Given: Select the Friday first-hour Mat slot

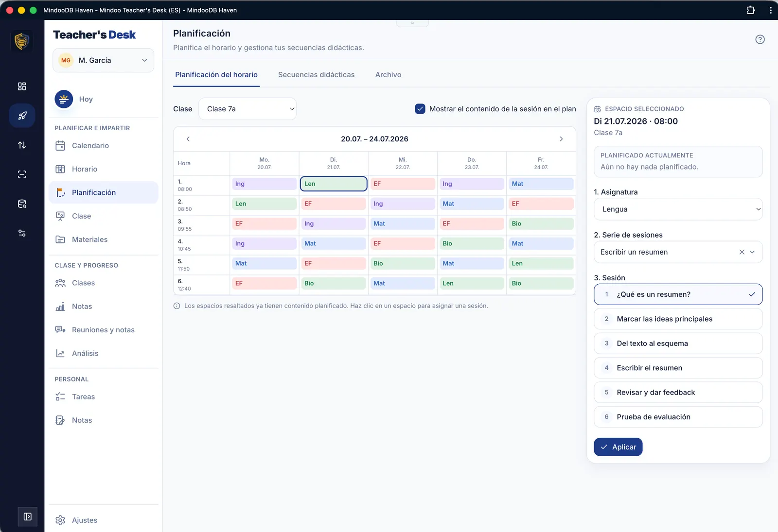Looking at the screenshot, I should click(x=541, y=184).
